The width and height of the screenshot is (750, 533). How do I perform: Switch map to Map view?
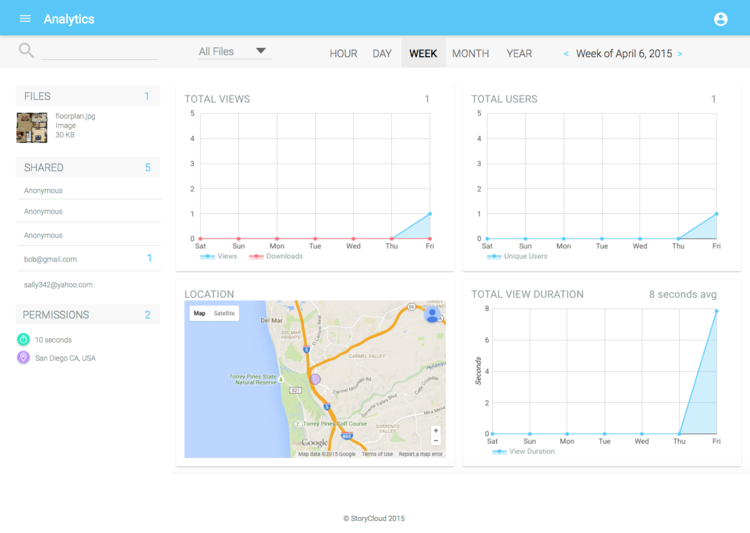click(x=199, y=313)
